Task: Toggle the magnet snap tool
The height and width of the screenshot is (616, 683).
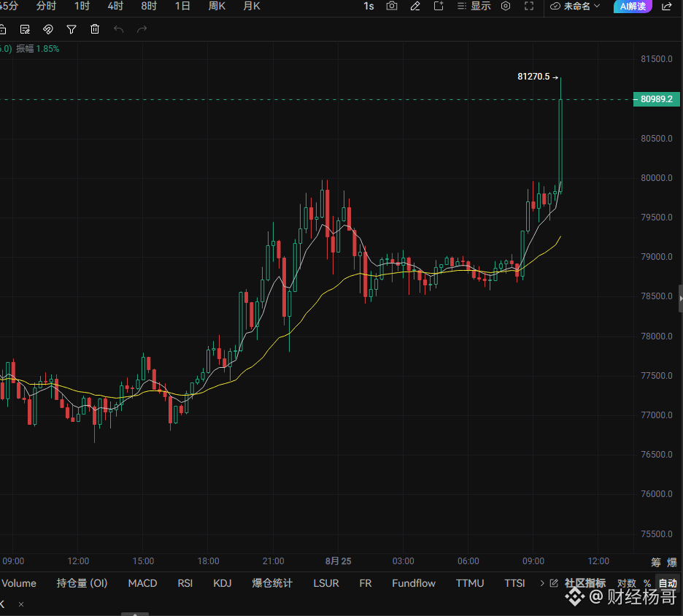Action: 48,29
